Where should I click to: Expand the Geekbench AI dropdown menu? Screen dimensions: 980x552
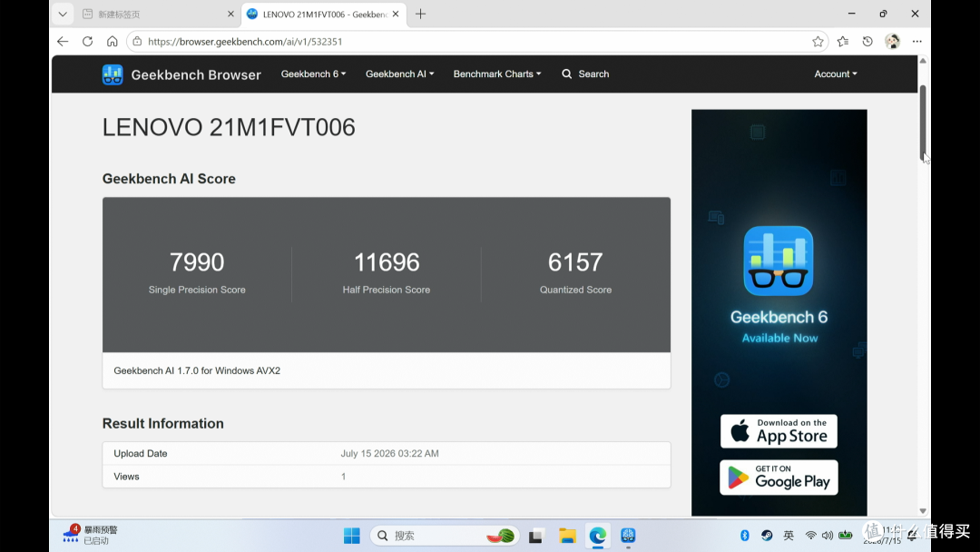[x=399, y=74]
